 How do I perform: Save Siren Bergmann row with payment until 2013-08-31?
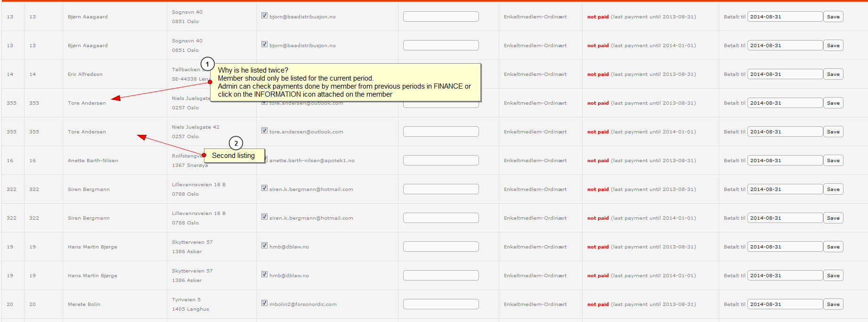(833, 189)
